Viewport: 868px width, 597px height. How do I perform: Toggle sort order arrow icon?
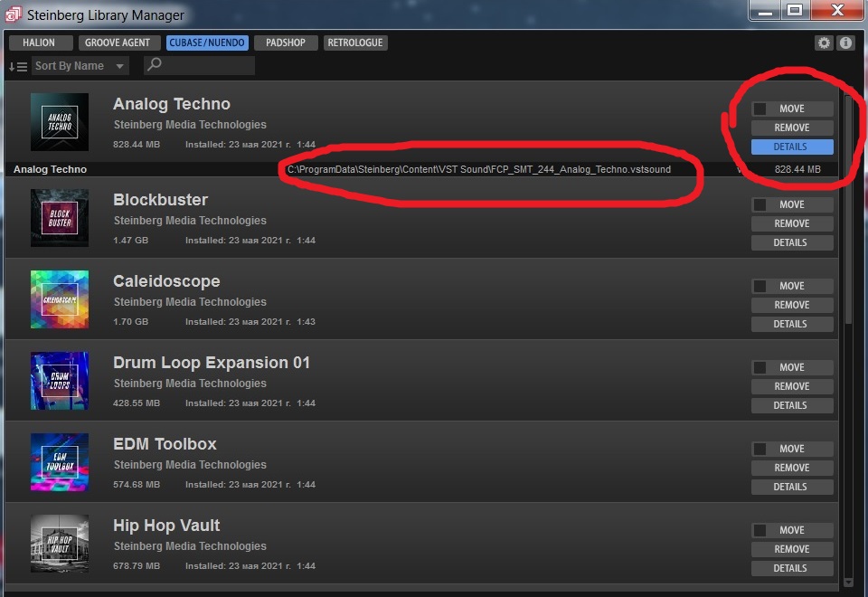(x=18, y=66)
